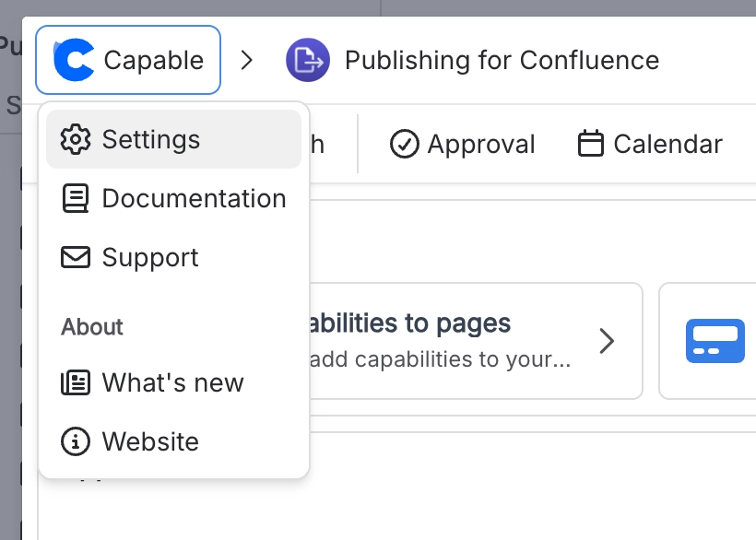Click the breadcrumb chevron after Capable
The width and height of the screenshot is (756, 540).
[x=246, y=59]
